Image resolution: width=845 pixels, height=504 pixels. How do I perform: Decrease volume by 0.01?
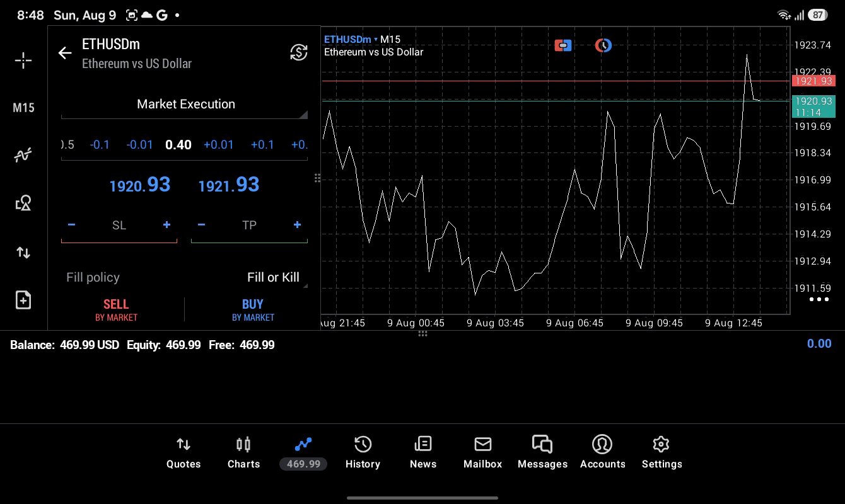(139, 145)
